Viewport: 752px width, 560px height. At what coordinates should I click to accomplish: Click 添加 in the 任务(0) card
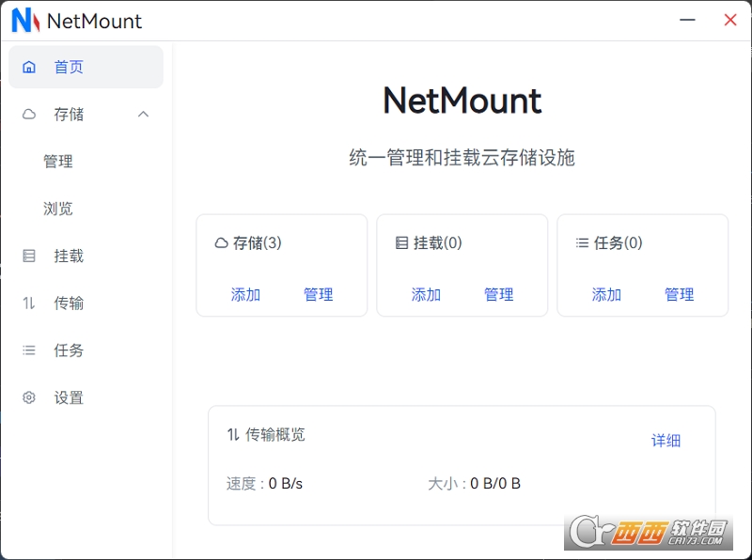606,294
